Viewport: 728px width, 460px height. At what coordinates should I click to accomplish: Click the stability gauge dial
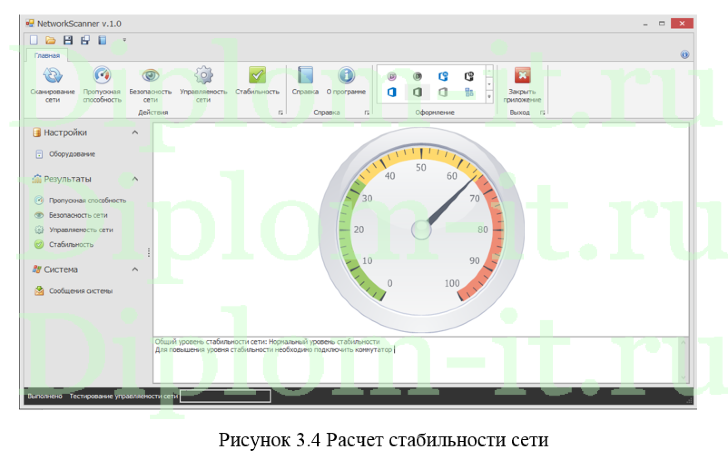point(422,230)
